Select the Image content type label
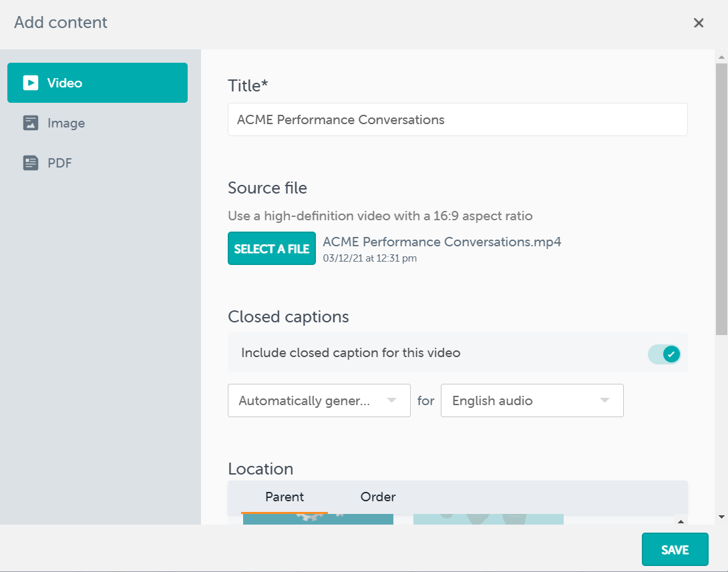 [66, 123]
